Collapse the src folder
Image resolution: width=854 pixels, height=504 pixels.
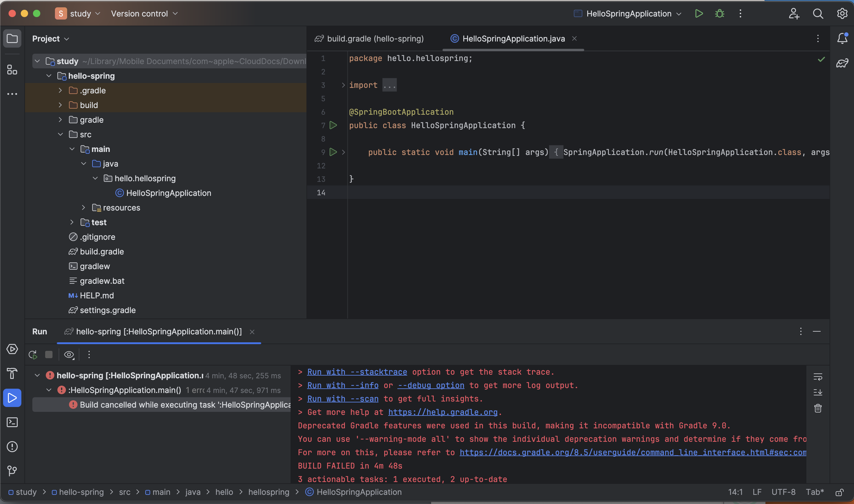point(60,134)
